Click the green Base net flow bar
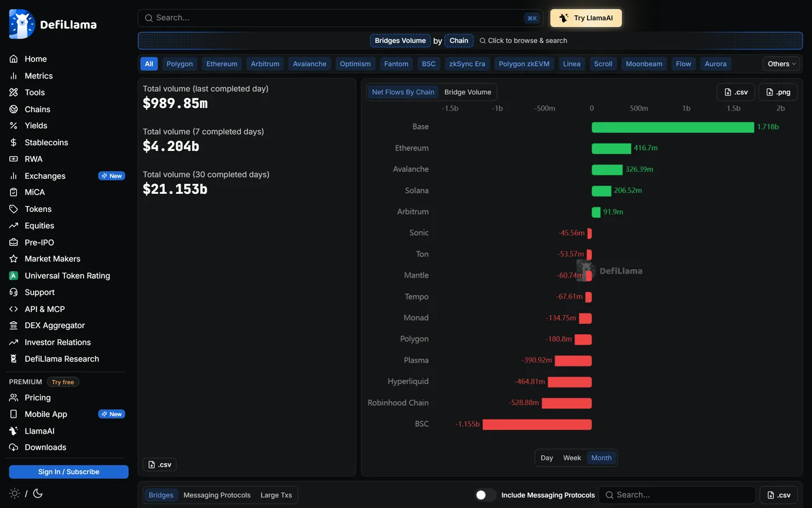The height and width of the screenshot is (508, 812). pyautogui.click(x=673, y=127)
